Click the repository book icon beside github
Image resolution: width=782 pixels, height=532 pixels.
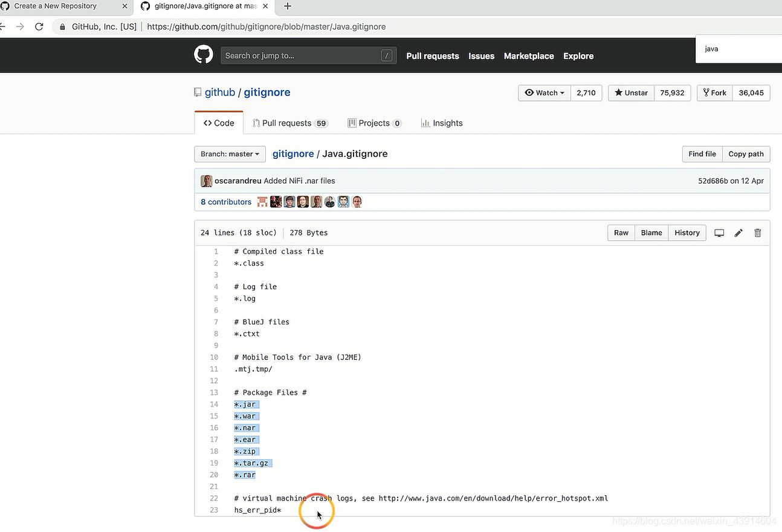tap(198, 92)
